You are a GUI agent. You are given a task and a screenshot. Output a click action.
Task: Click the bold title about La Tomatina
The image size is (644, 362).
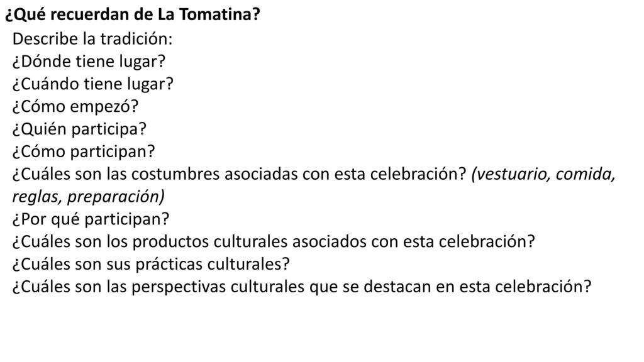coord(133,15)
